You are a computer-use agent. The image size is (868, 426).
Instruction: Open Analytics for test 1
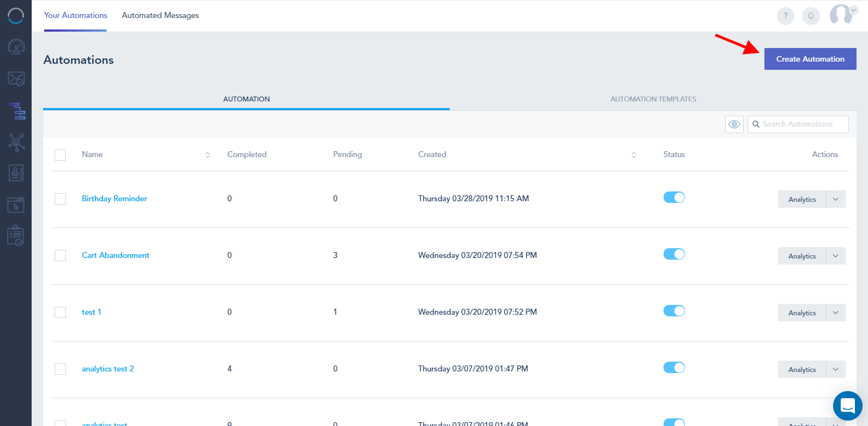(x=802, y=313)
